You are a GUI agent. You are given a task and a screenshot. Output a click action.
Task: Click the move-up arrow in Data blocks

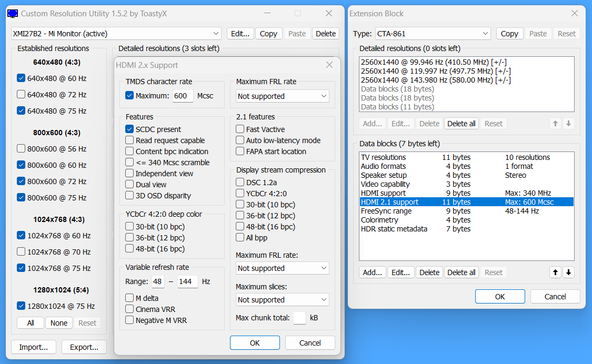tap(555, 272)
